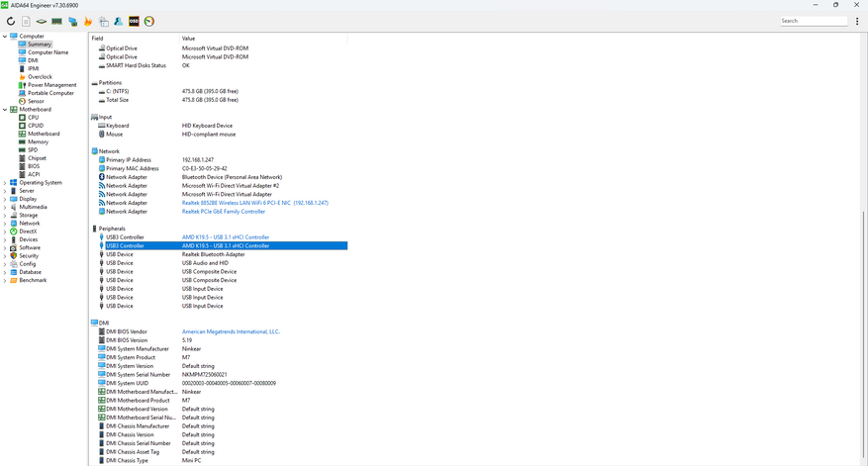868x466 pixels.
Task: Start the System Stability Test flame icon
Action: coord(87,22)
